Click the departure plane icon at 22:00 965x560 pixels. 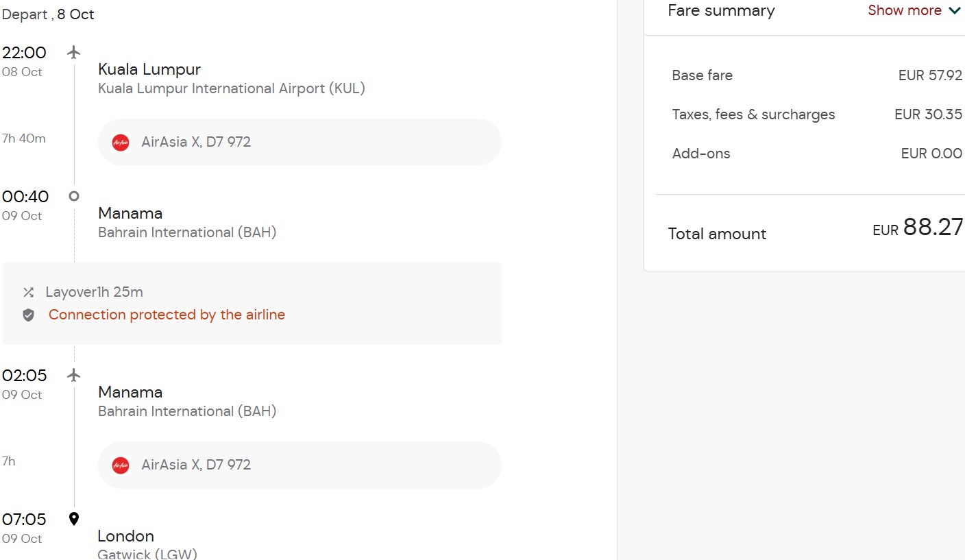click(x=74, y=52)
